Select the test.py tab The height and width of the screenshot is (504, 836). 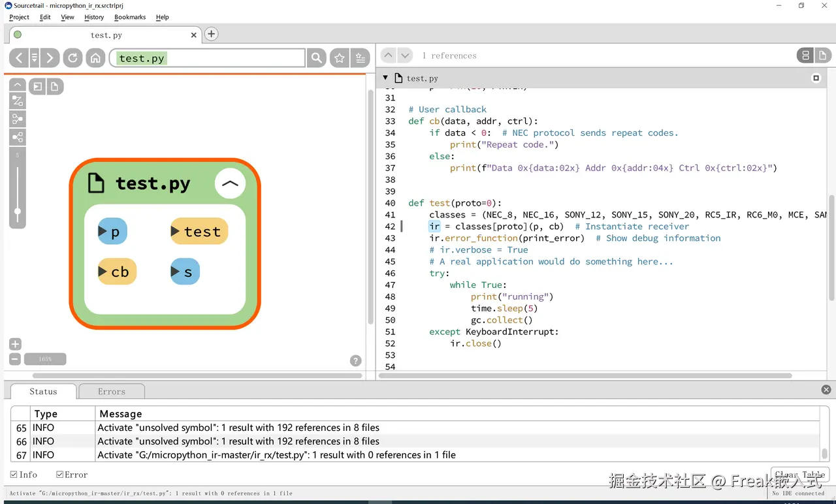click(x=104, y=35)
